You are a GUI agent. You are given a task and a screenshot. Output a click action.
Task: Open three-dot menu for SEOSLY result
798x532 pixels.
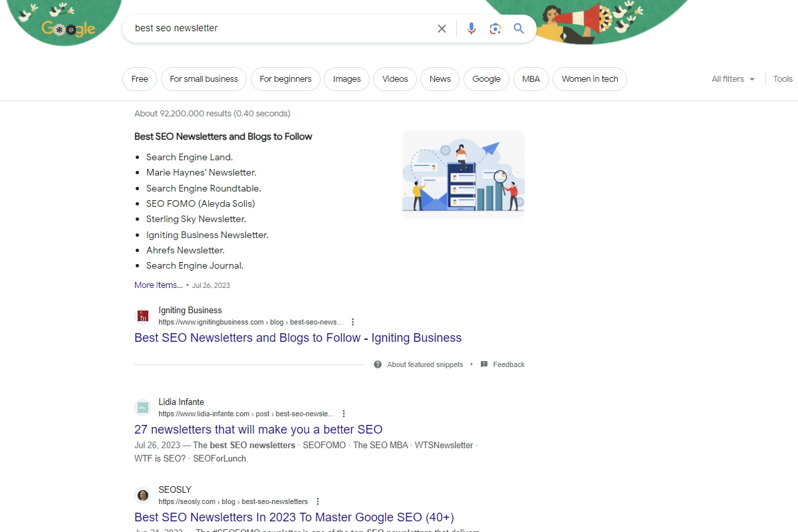(318, 501)
